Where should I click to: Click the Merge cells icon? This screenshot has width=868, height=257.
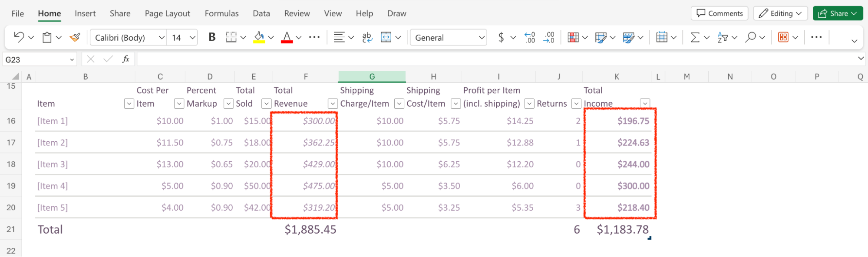click(386, 38)
